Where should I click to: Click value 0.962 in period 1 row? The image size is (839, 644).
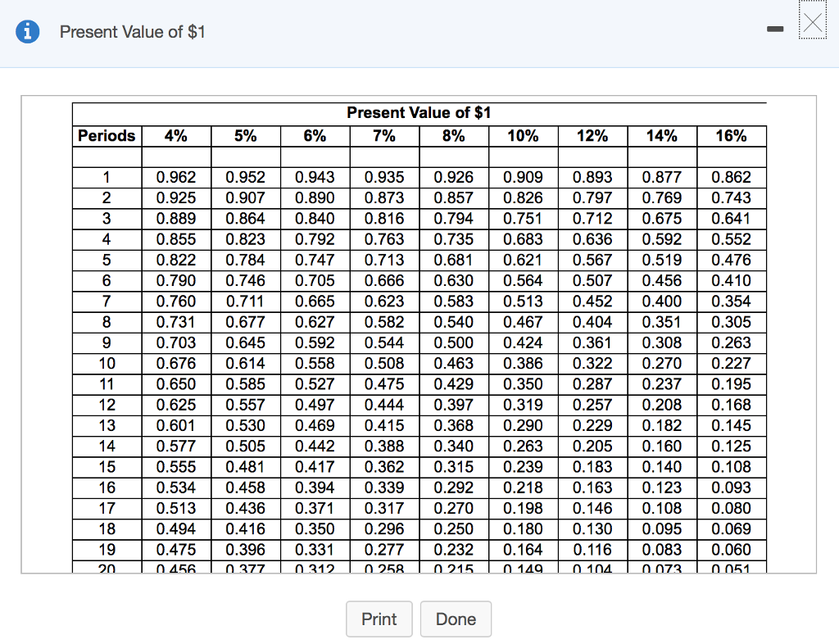176,177
